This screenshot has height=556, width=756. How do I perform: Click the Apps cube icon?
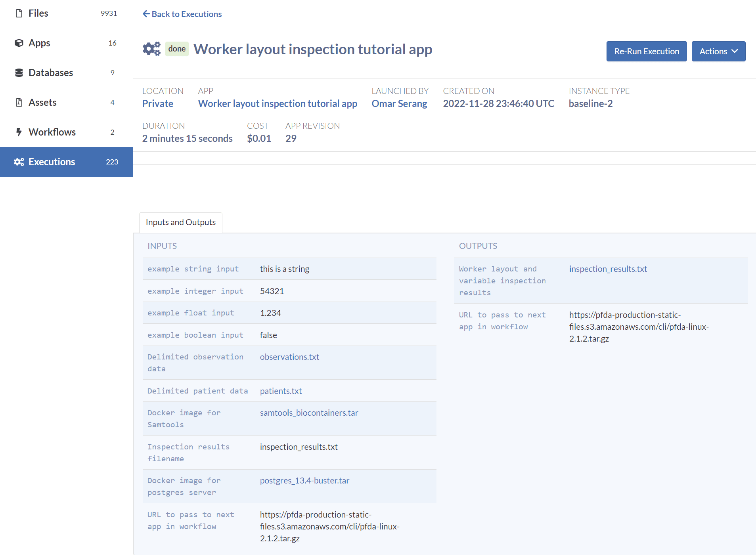point(19,43)
